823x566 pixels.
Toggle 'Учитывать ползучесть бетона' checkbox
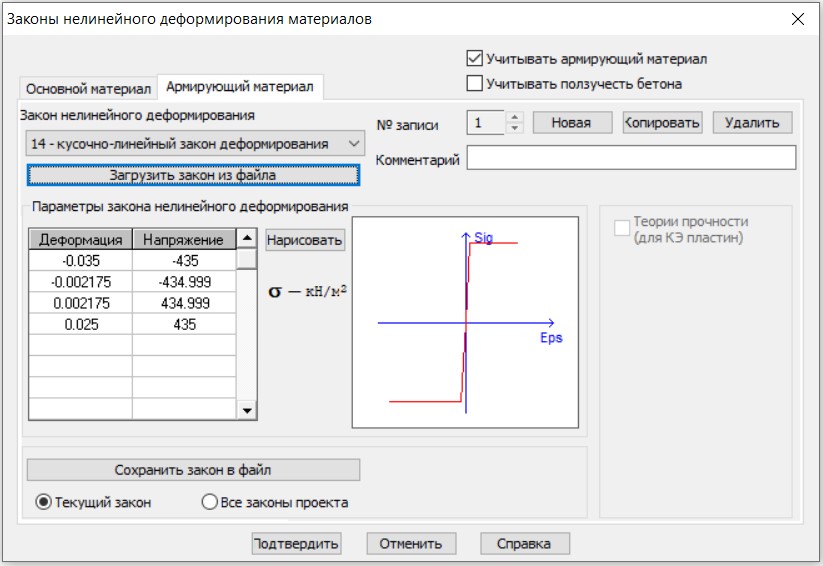tap(475, 84)
